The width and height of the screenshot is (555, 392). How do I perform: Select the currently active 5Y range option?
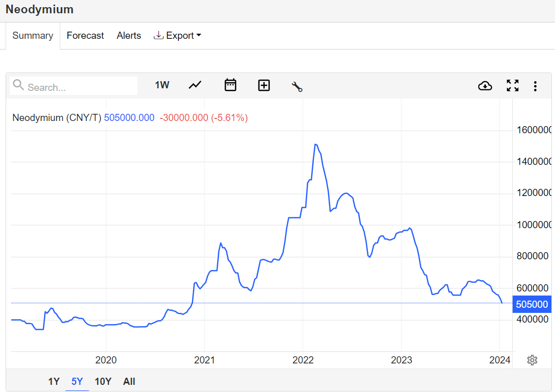77,381
